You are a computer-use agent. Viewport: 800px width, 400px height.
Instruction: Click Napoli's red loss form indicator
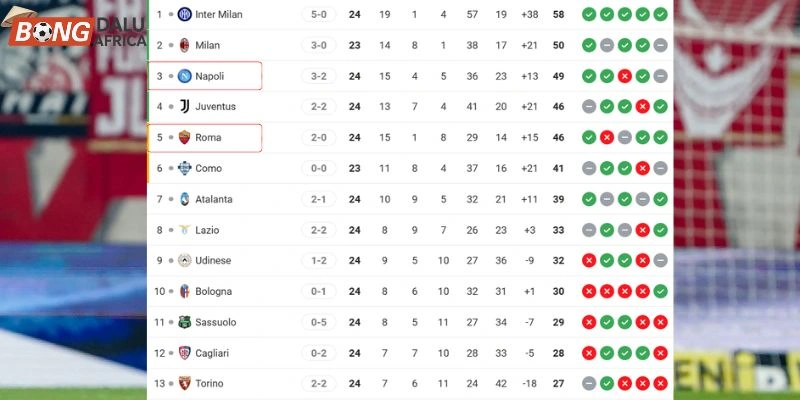624,76
